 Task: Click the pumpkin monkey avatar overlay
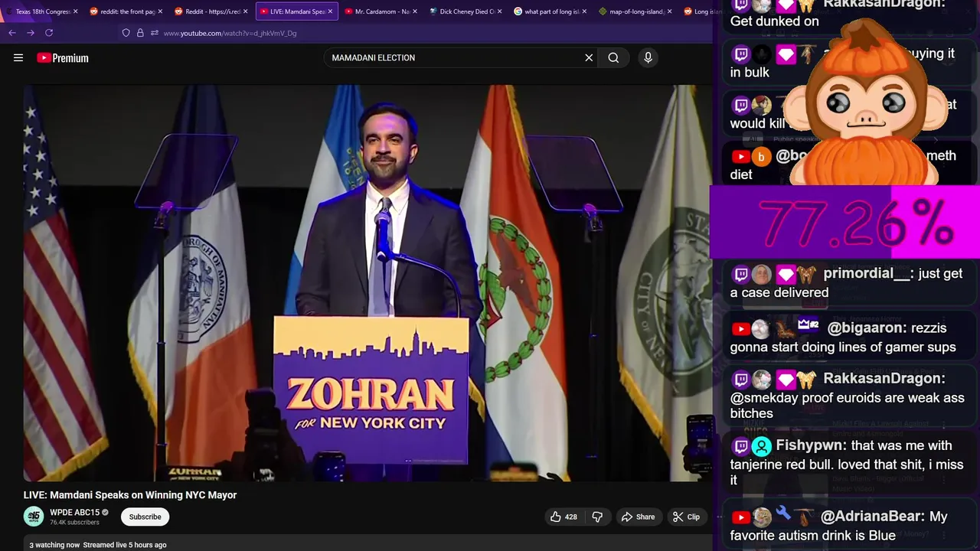865,103
